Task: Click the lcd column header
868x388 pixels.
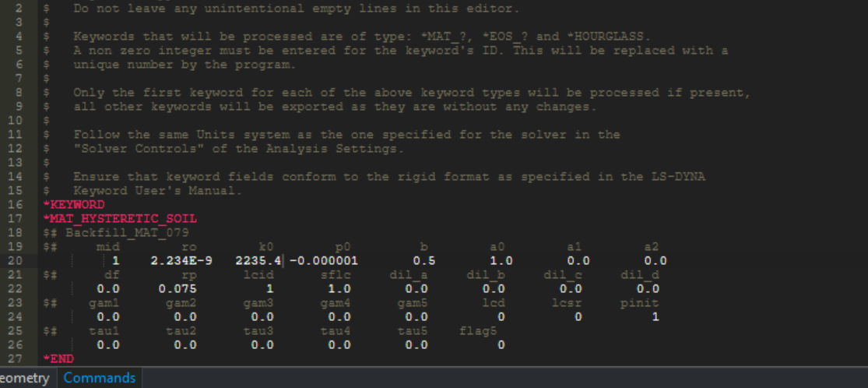Action: (x=494, y=302)
